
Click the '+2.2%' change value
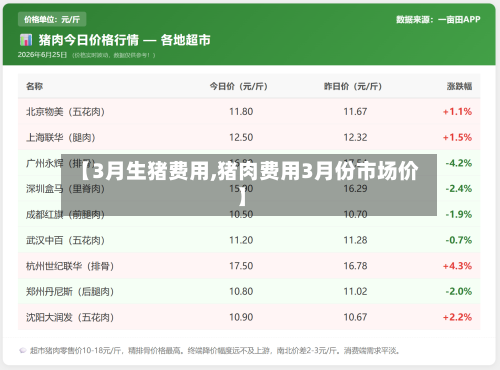tap(457, 317)
